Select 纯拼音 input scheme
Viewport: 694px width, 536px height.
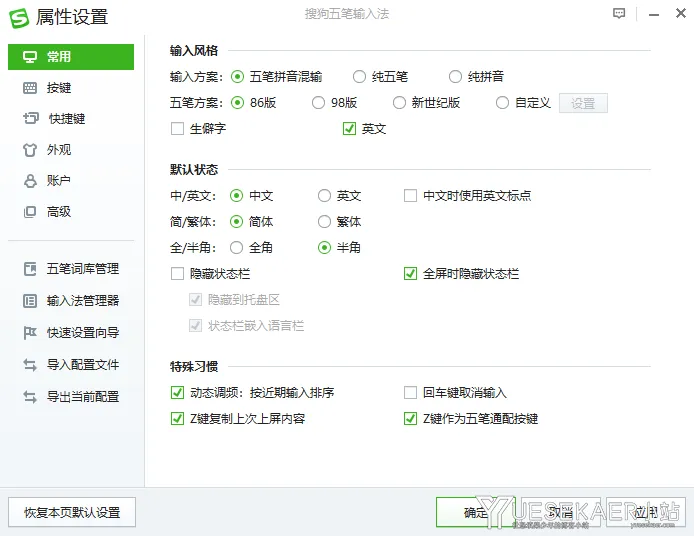[x=455, y=77]
